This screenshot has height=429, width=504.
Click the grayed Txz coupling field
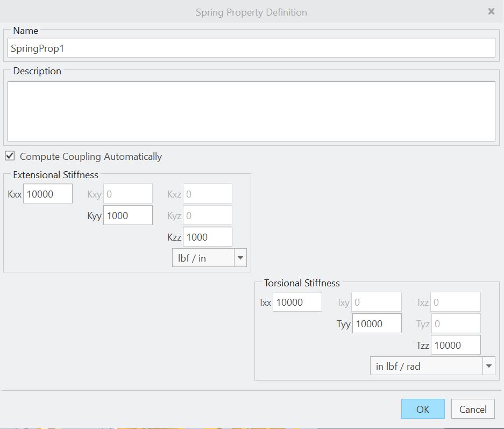point(456,301)
